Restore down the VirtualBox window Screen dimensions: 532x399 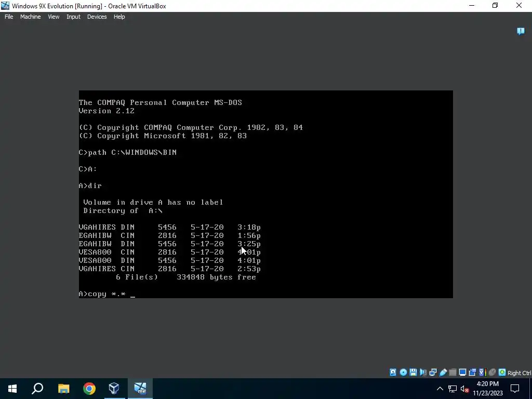pos(495,6)
